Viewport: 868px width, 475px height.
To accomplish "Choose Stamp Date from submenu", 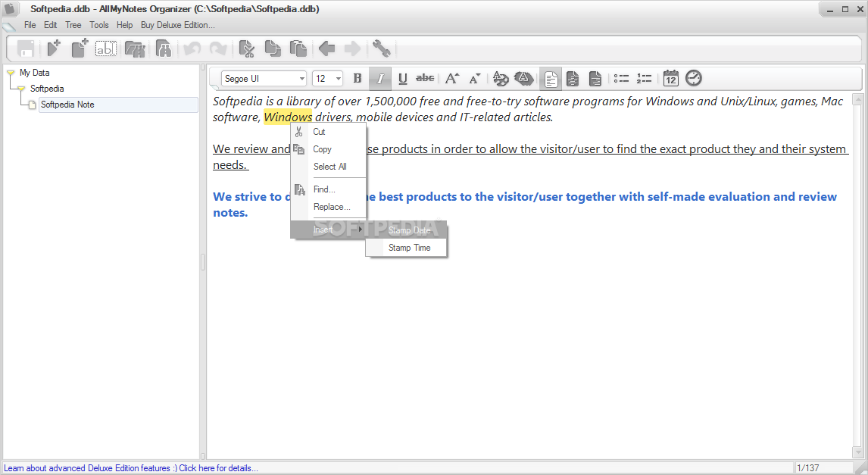I will [406, 230].
